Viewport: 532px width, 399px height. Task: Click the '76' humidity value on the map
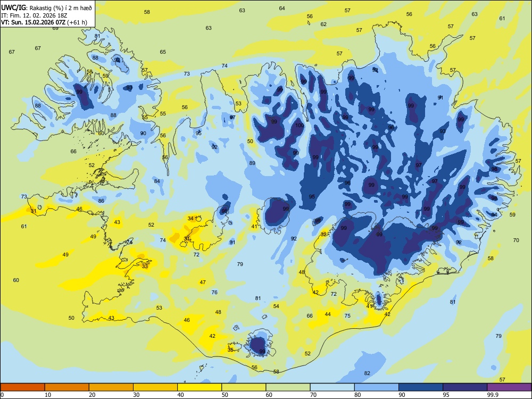214,292
